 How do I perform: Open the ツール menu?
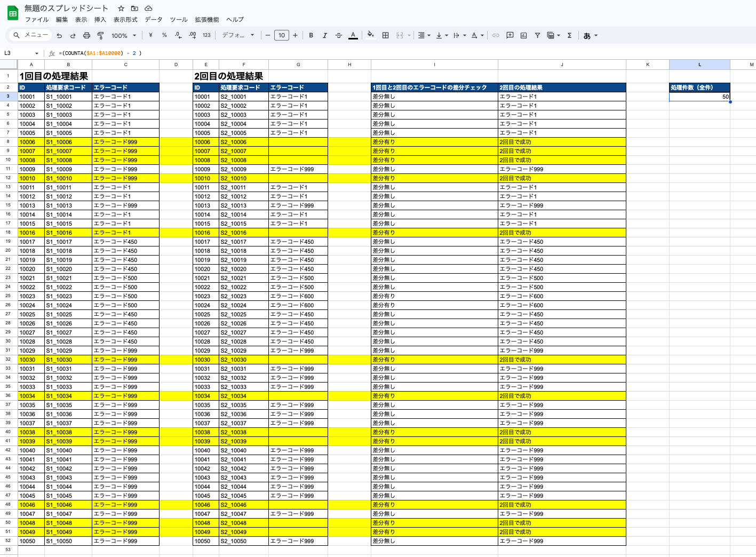pos(179,20)
